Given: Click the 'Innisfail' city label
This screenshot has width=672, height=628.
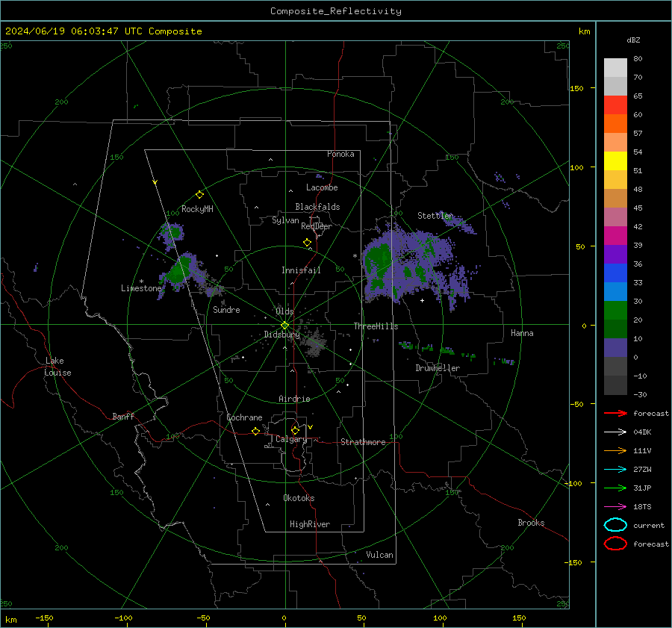Looking at the screenshot, I should tap(301, 270).
